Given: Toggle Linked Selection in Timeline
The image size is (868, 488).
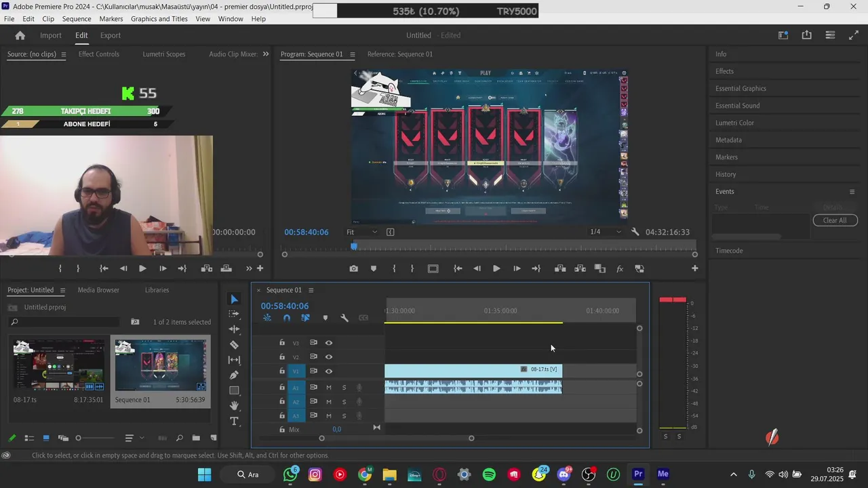Looking at the screenshot, I should coord(305,318).
